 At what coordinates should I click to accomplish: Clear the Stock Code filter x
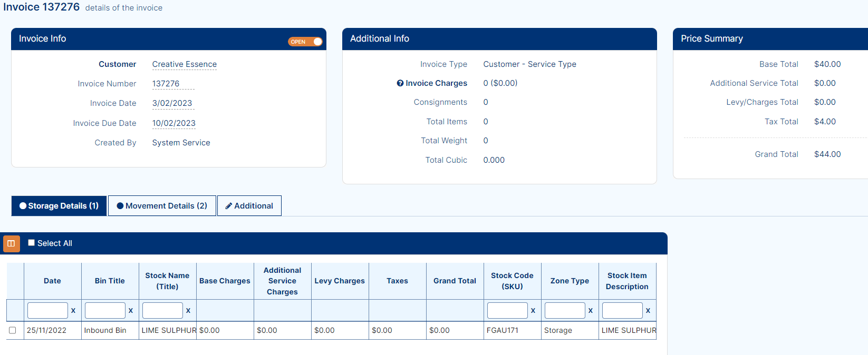click(x=533, y=311)
